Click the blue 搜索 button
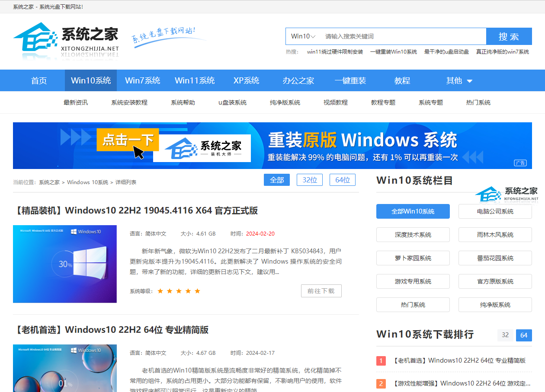The image size is (545, 392). click(509, 36)
